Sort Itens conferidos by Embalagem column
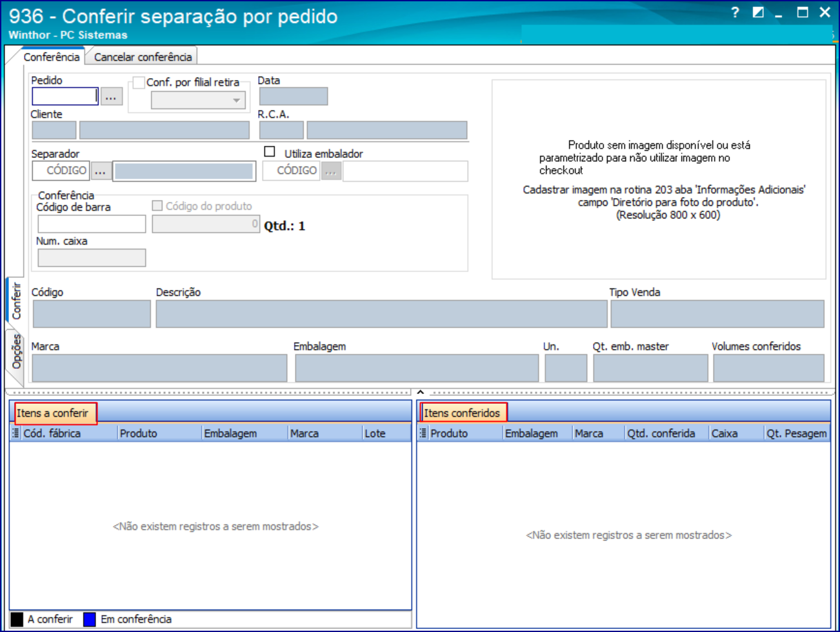Screen dimensions: 840x632 pyautogui.click(x=537, y=433)
